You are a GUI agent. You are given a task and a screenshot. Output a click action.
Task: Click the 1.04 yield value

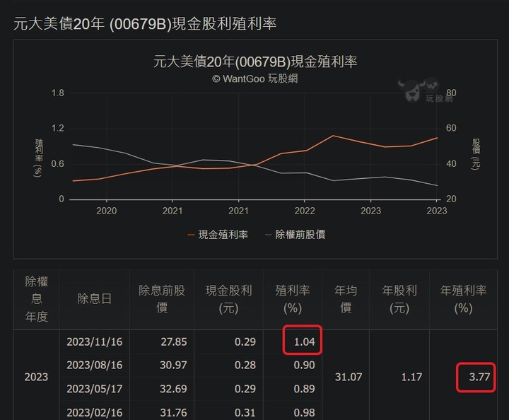click(304, 342)
